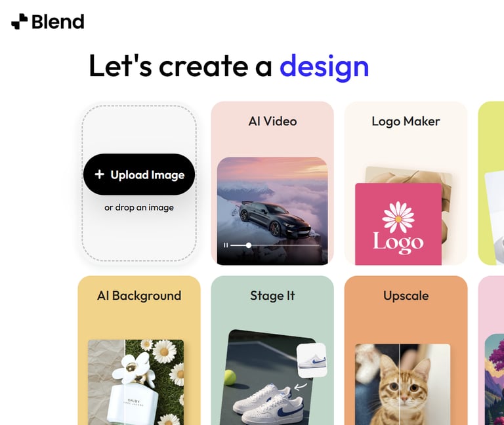The image size is (504, 425).
Task: Click the cat Upscale comparison image
Action: coord(403,384)
